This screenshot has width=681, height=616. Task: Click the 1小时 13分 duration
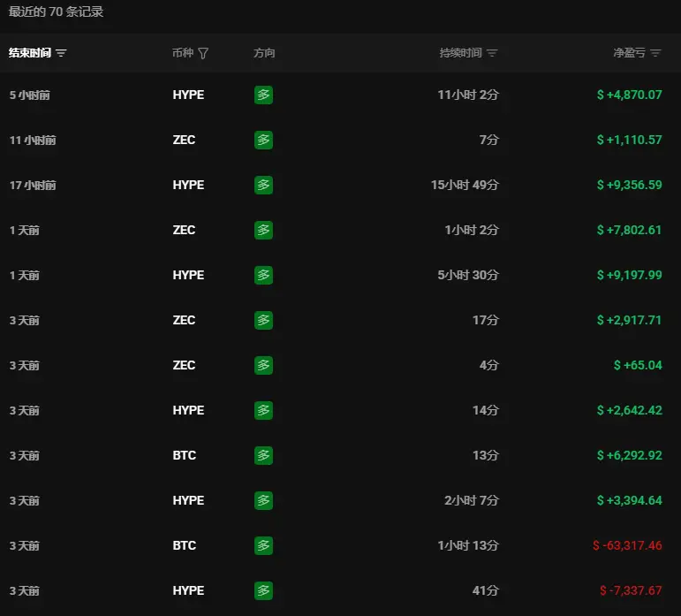pos(468,545)
